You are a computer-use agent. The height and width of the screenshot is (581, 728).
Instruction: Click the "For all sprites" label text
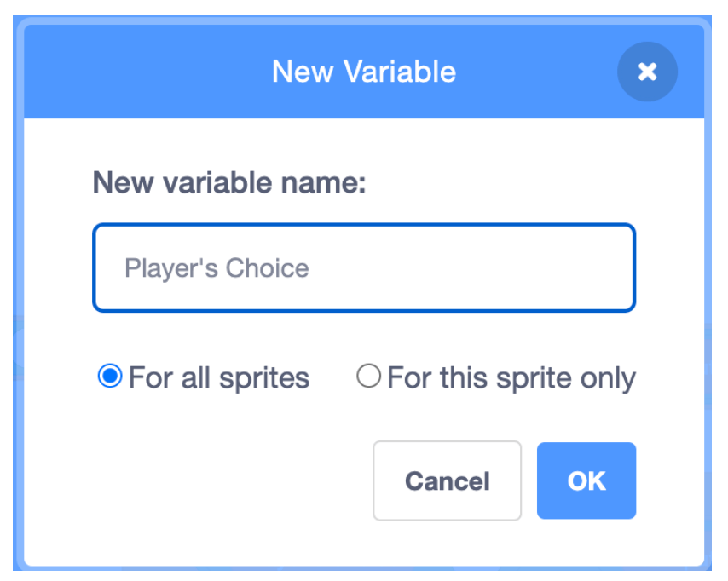(218, 377)
